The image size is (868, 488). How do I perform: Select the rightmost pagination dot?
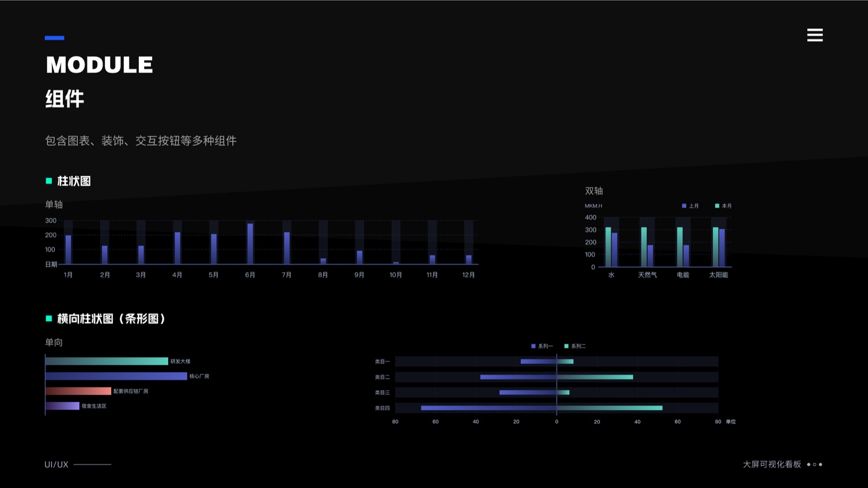click(820, 465)
